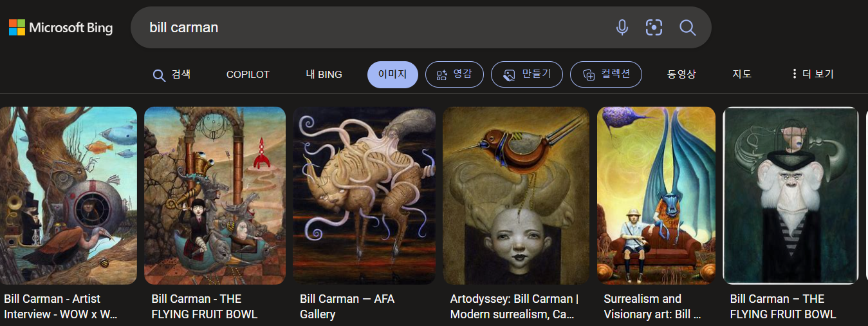Select the 검색 web search tab
The height and width of the screenshot is (326, 868).
171,75
